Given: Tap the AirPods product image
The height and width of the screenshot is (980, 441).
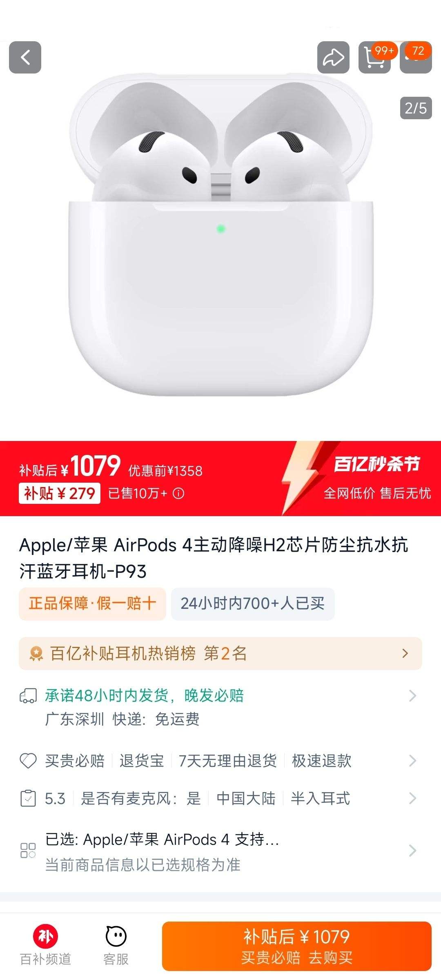Looking at the screenshot, I should [220, 235].
